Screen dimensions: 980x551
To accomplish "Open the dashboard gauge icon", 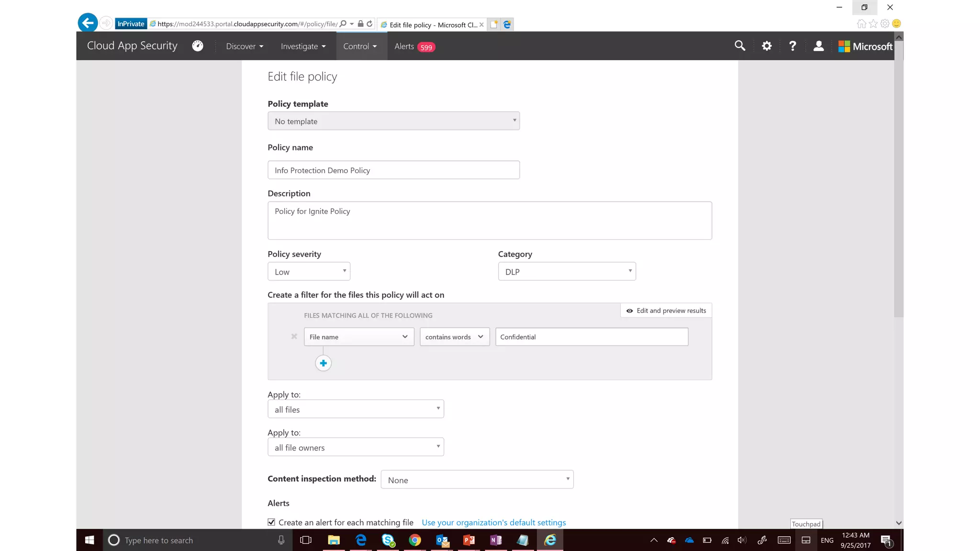I will coord(198,46).
